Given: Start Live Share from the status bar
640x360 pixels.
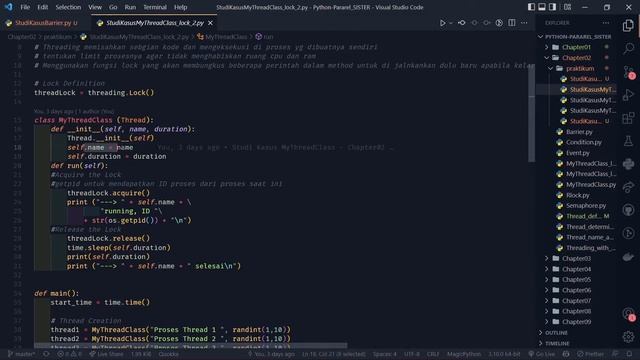Looking at the screenshot, I should 106,354.
